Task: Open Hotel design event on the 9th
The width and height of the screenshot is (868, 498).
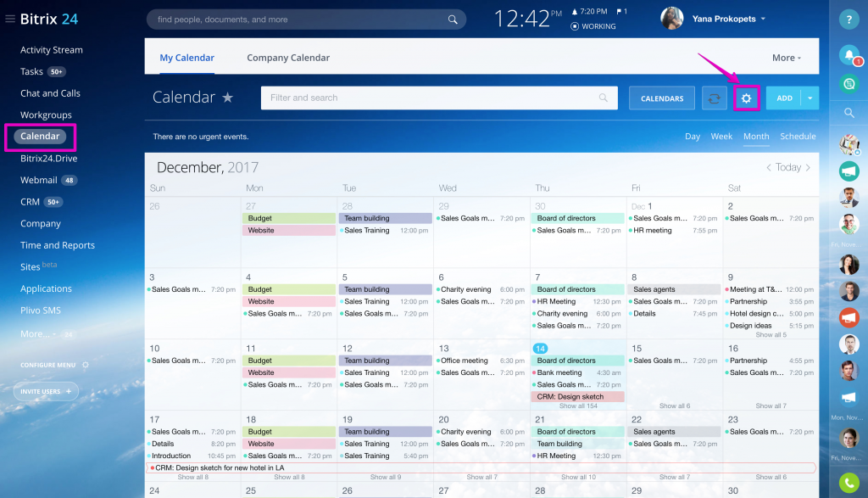Action: [x=771, y=314]
